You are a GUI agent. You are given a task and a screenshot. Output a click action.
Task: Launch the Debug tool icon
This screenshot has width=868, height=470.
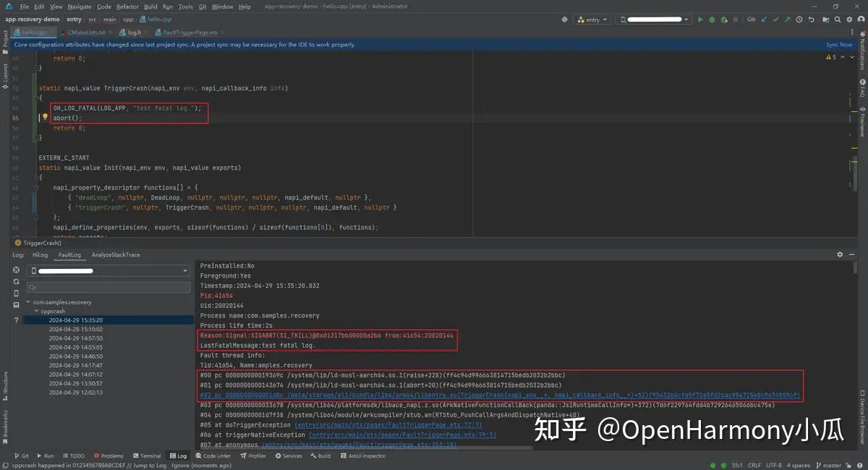[x=712, y=20]
